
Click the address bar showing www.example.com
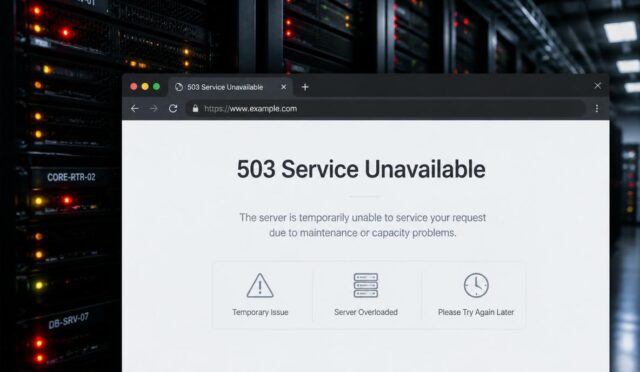click(x=385, y=109)
